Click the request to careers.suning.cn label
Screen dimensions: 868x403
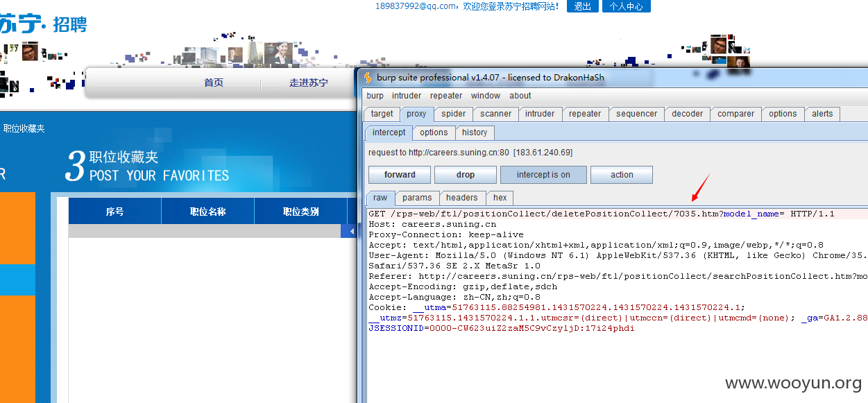pos(470,153)
